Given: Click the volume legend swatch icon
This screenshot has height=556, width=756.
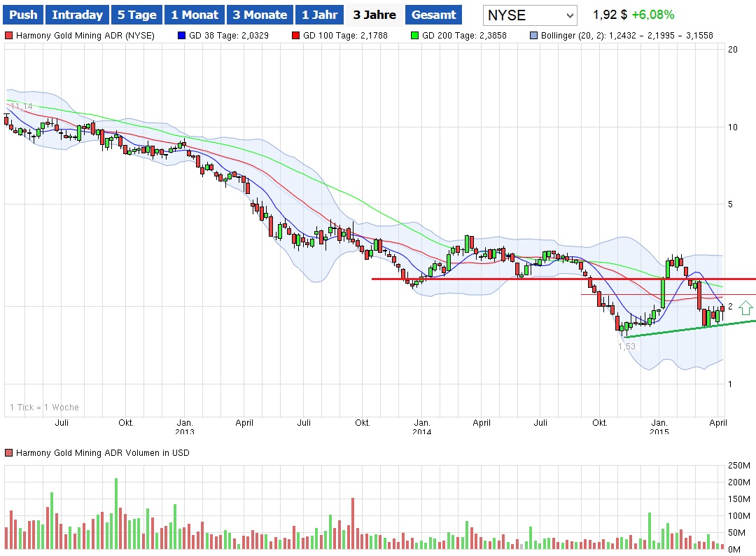Looking at the screenshot, I should tap(8, 453).
